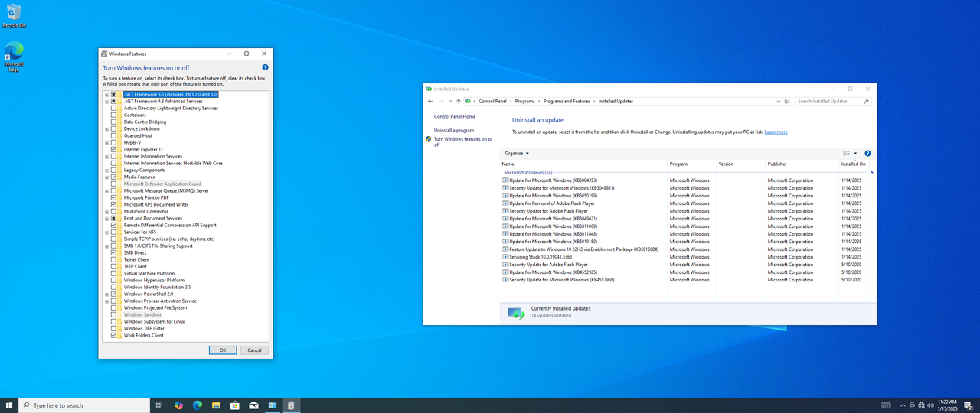Sort by the Program column header

tap(691, 164)
